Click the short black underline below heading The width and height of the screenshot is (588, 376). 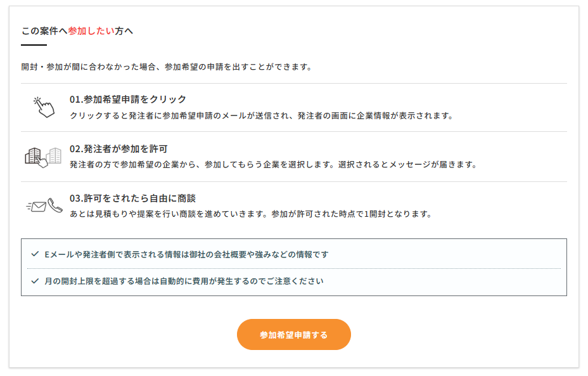click(x=34, y=45)
